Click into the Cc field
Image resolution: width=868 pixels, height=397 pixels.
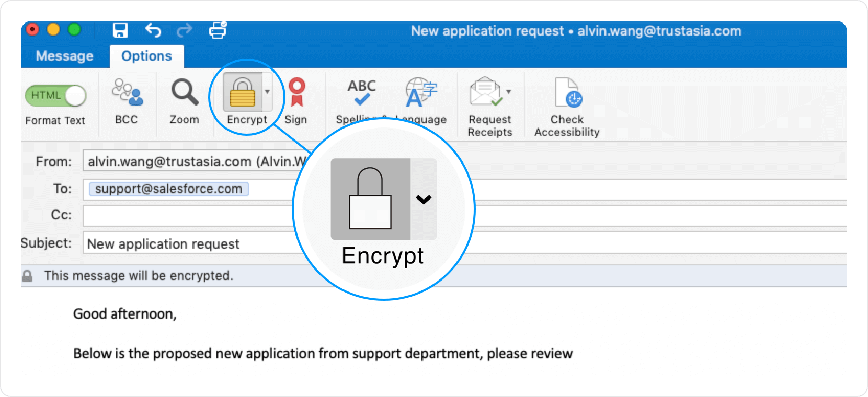[x=188, y=215]
